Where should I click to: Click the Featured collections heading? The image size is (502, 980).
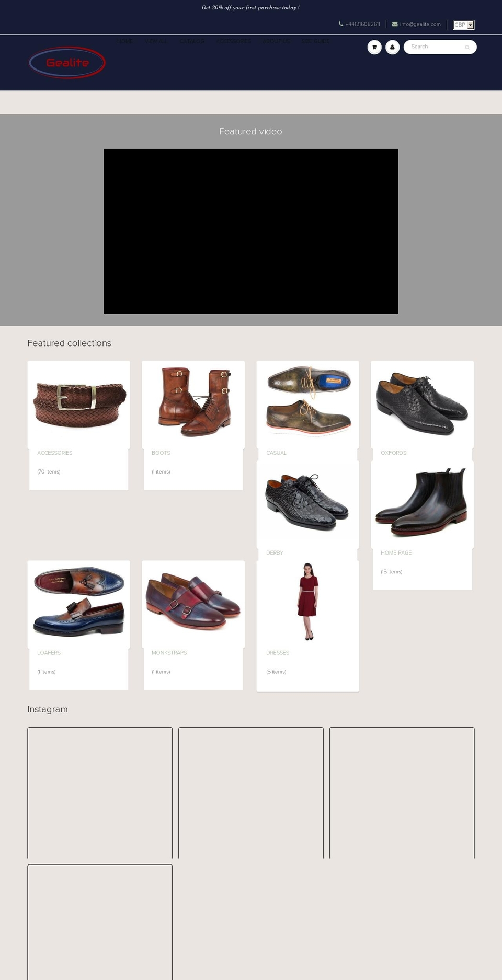point(70,343)
